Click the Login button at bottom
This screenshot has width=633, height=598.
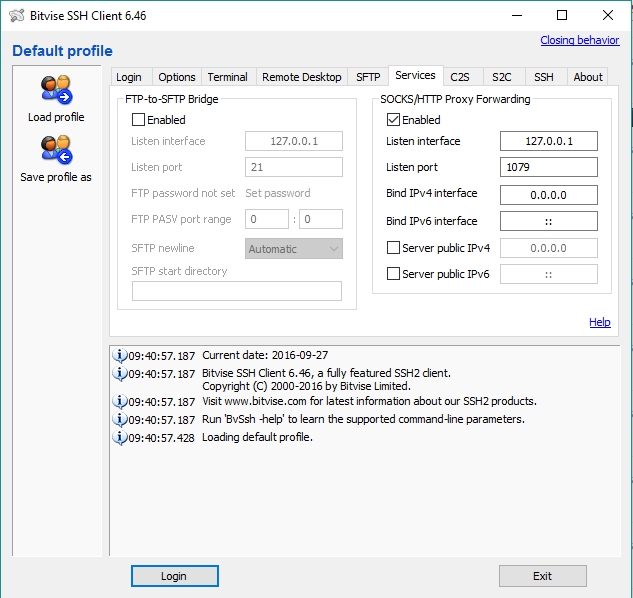point(175,576)
